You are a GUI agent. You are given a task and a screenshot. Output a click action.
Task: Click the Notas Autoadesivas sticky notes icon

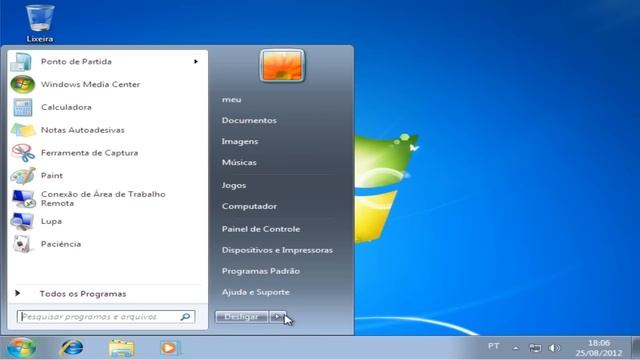[x=22, y=130]
